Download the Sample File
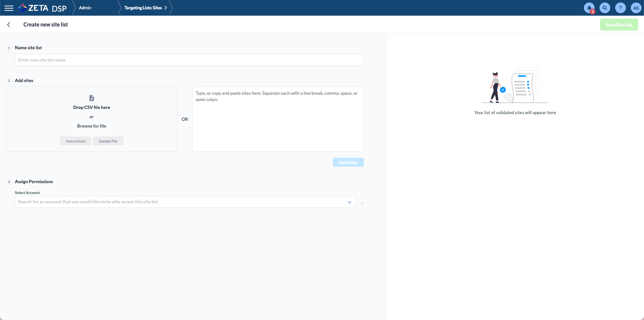Screen dimensions: 644x320 tap(108, 141)
